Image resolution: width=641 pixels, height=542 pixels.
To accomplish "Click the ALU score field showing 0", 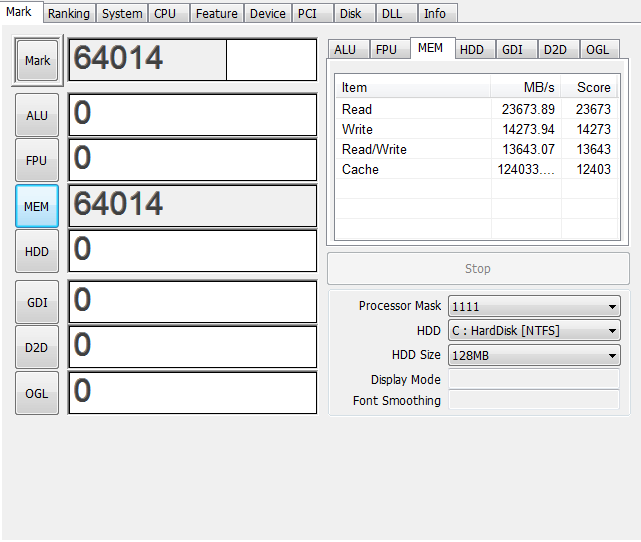I will tap(193, 115).
